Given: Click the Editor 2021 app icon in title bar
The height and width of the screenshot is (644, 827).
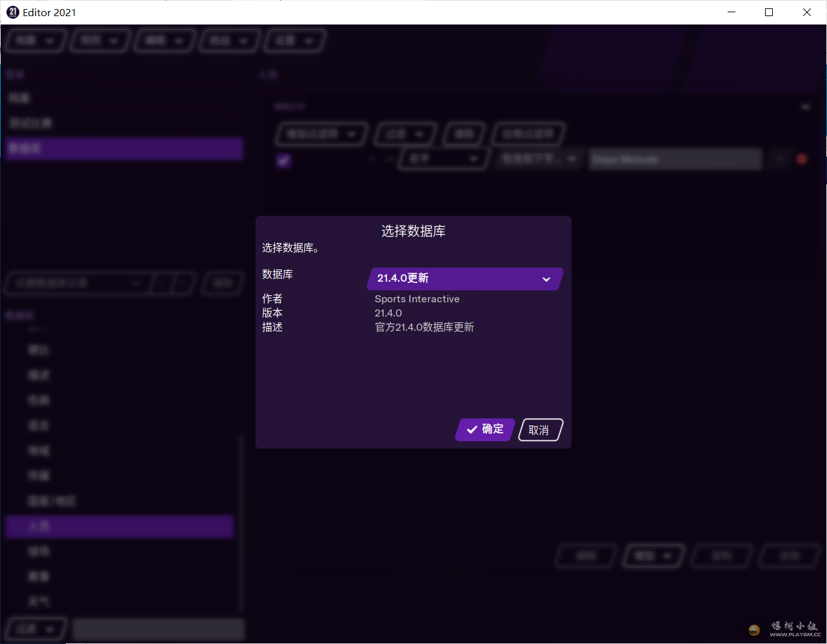Looking at the screenshot, I should tap(13, 12).
